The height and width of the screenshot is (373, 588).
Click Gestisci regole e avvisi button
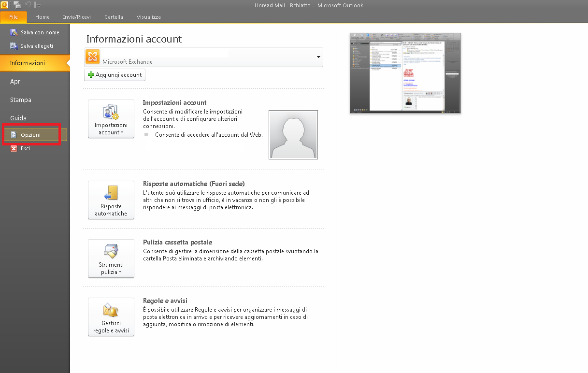point(111,317)
